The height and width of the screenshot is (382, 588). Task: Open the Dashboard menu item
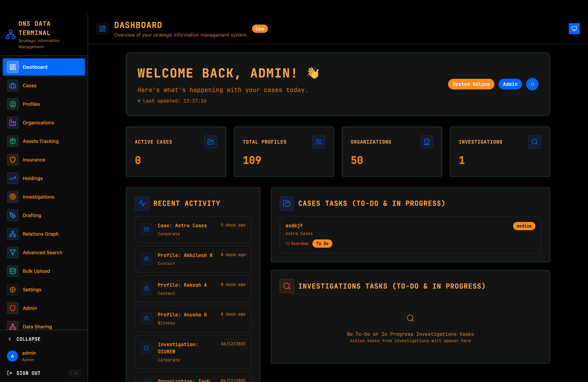tap(44, 67)
